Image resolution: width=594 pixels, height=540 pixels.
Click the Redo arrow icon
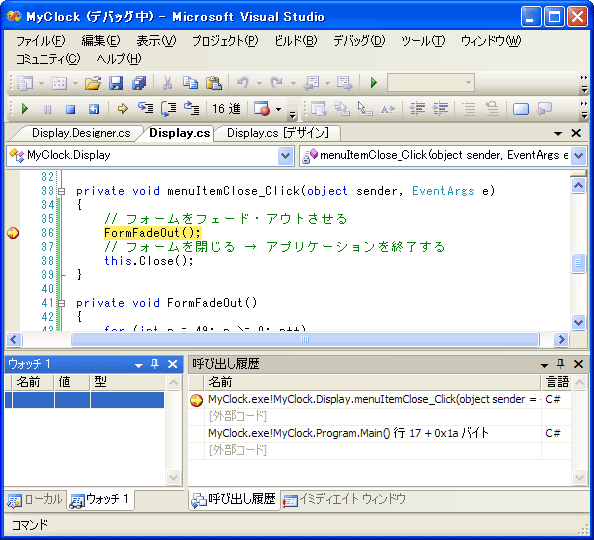point(277,83)
